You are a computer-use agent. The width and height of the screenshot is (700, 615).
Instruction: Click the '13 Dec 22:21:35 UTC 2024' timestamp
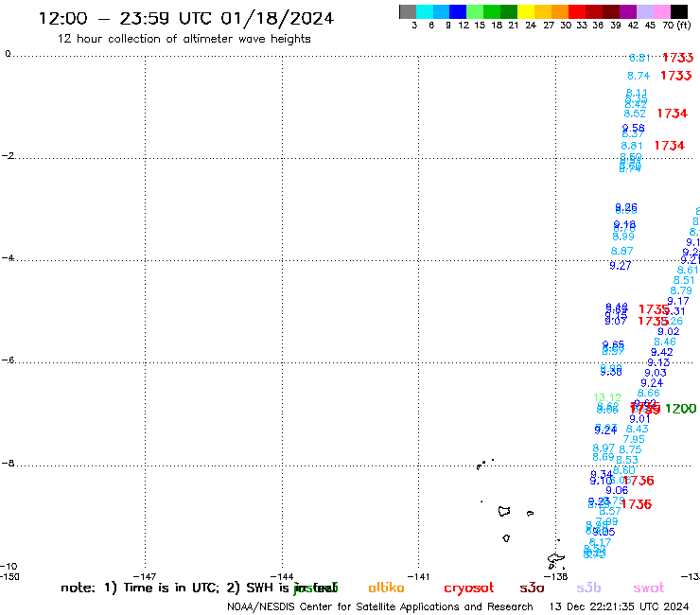[x=619, y=607]
